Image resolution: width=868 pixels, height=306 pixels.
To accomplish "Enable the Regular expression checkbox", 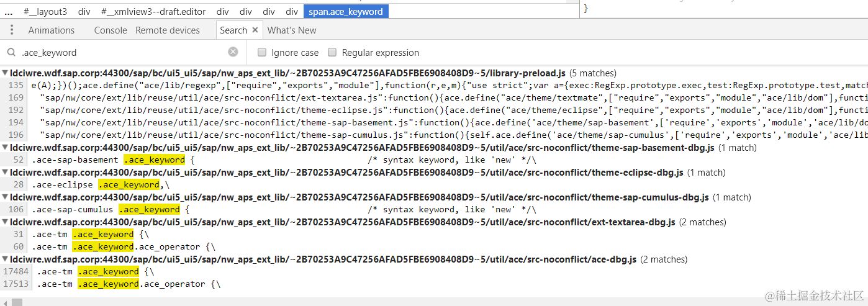I will click(332, 53).
